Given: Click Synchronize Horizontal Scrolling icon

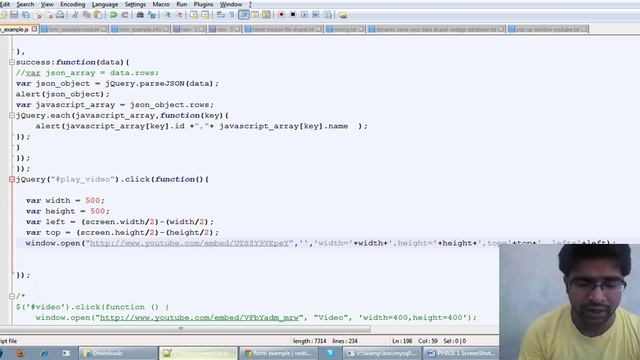Looking at the screenshot, I should [x=205, y=15].
